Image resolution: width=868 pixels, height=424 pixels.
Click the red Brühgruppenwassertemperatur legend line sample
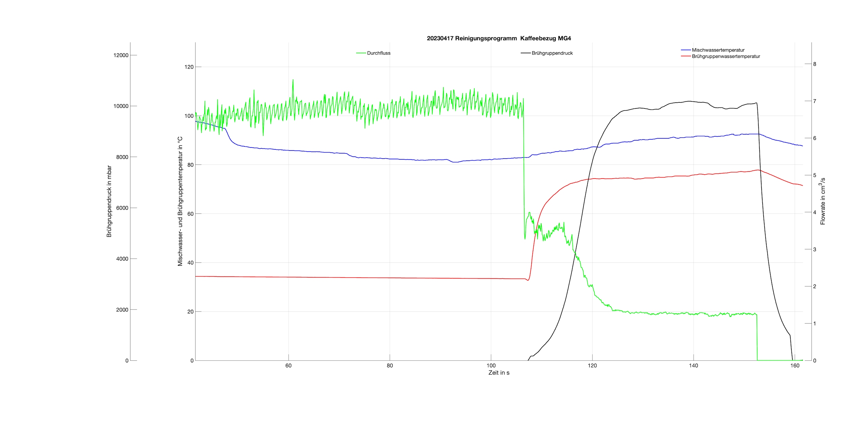tap(686, 56)
